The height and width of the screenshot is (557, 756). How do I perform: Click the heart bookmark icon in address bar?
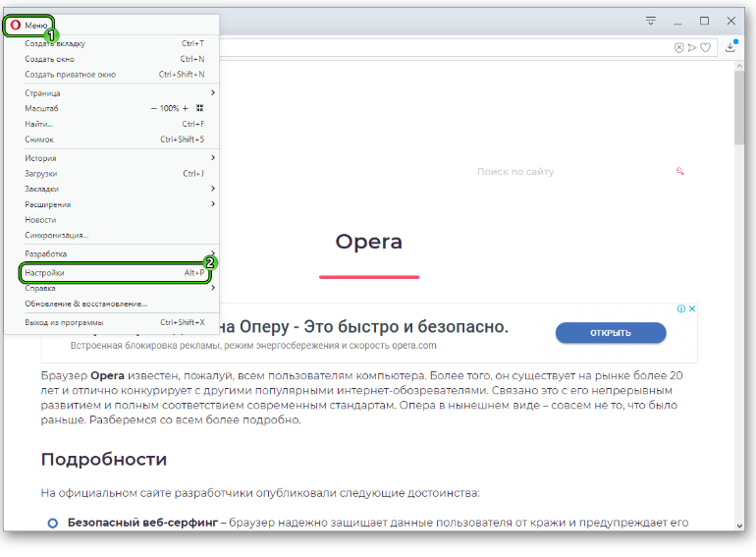(x=705, y=47)
